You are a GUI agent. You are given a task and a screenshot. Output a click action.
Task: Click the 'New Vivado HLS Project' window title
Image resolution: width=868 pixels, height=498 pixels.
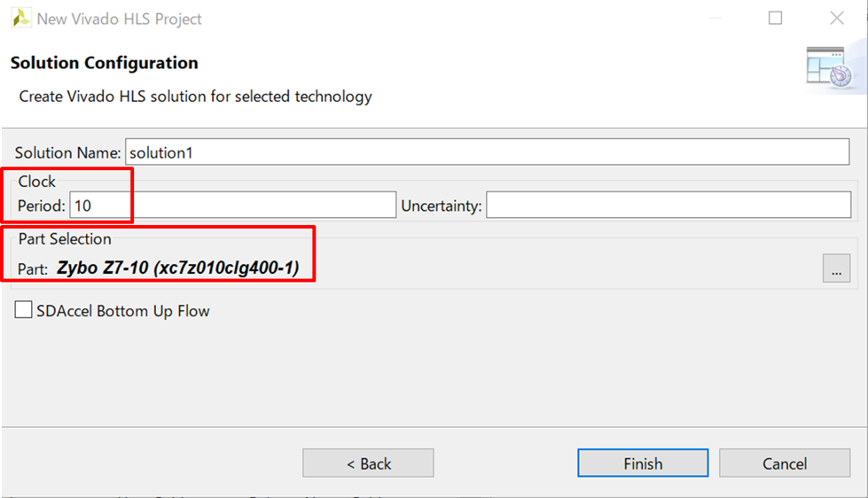[119, 19]
